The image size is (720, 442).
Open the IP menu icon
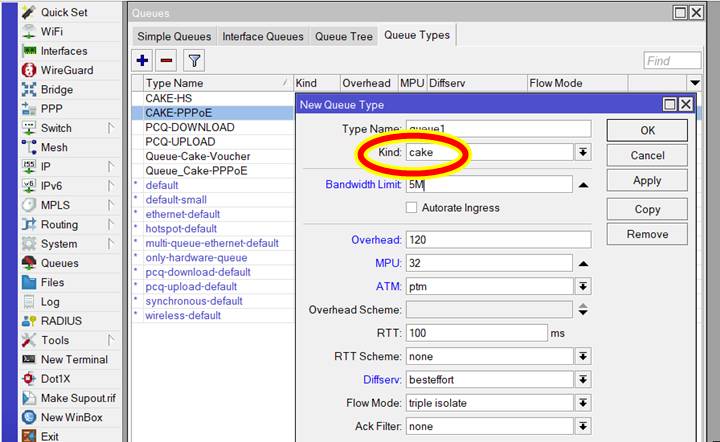point(29,167)
